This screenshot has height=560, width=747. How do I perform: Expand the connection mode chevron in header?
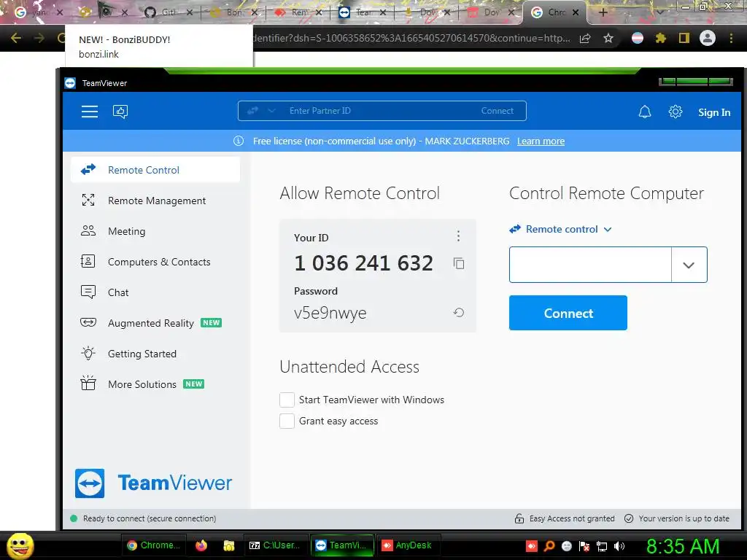(271, 111)
